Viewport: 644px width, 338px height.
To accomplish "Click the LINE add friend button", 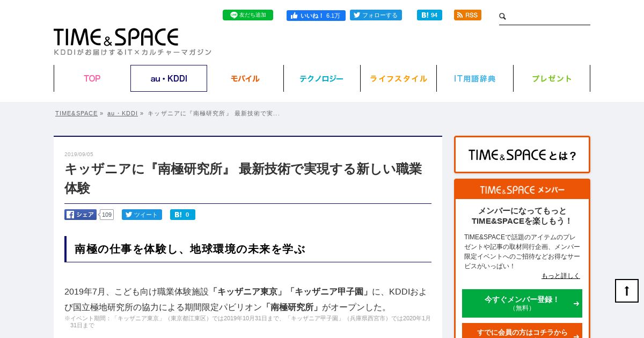I will (248, 15).
